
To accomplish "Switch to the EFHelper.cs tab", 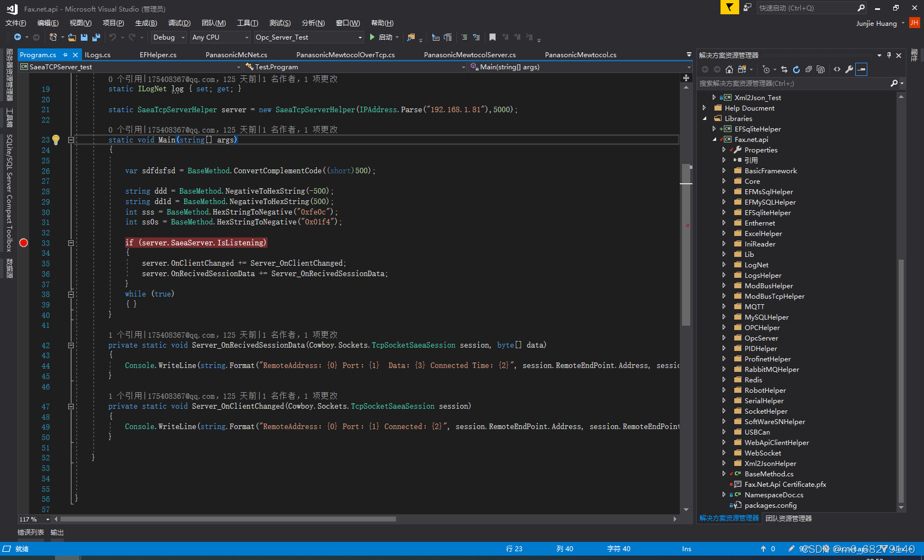I will click(158, 55).
